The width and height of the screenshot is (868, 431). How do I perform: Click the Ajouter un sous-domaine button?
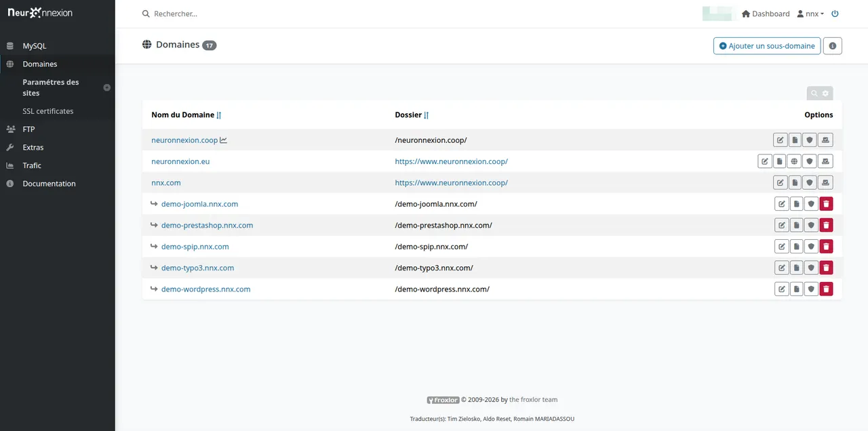[767, 46]
